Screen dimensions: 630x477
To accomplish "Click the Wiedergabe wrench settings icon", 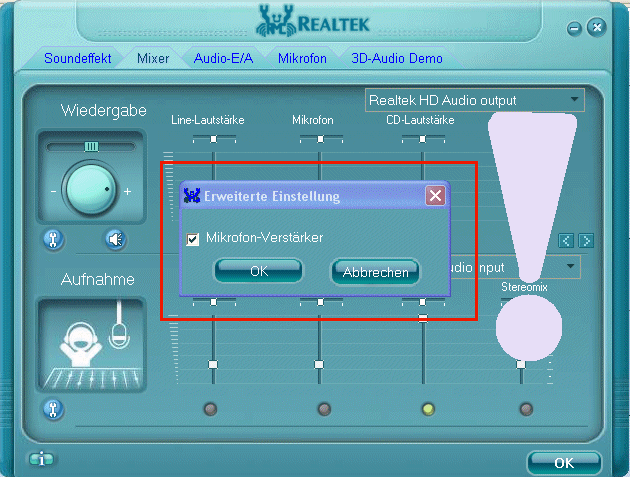I will pos(54,239).
